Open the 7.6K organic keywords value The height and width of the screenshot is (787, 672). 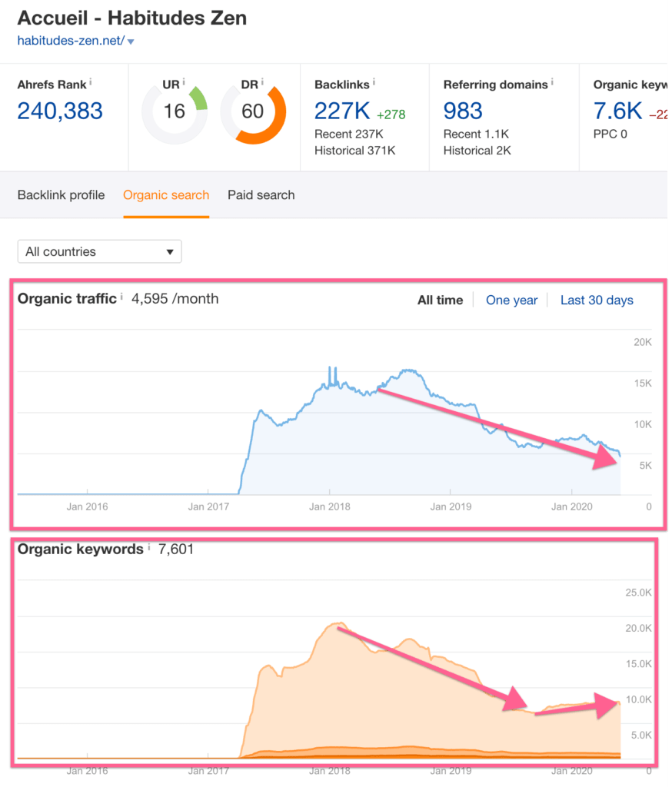(617, 111)
